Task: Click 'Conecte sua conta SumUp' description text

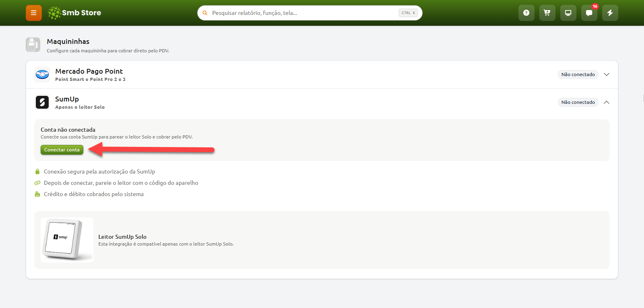Action: tap(117, 137)
